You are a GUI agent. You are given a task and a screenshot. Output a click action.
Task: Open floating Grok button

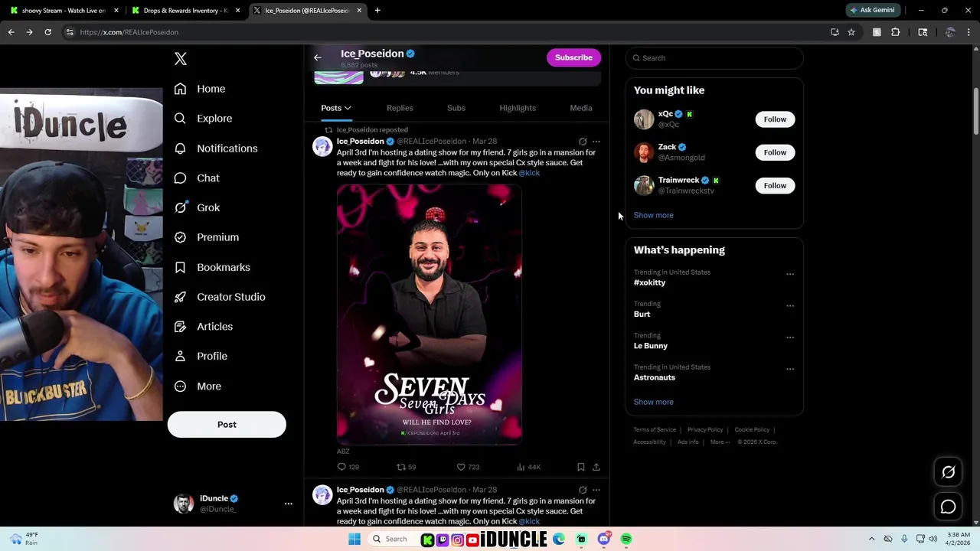click(948, 472)
